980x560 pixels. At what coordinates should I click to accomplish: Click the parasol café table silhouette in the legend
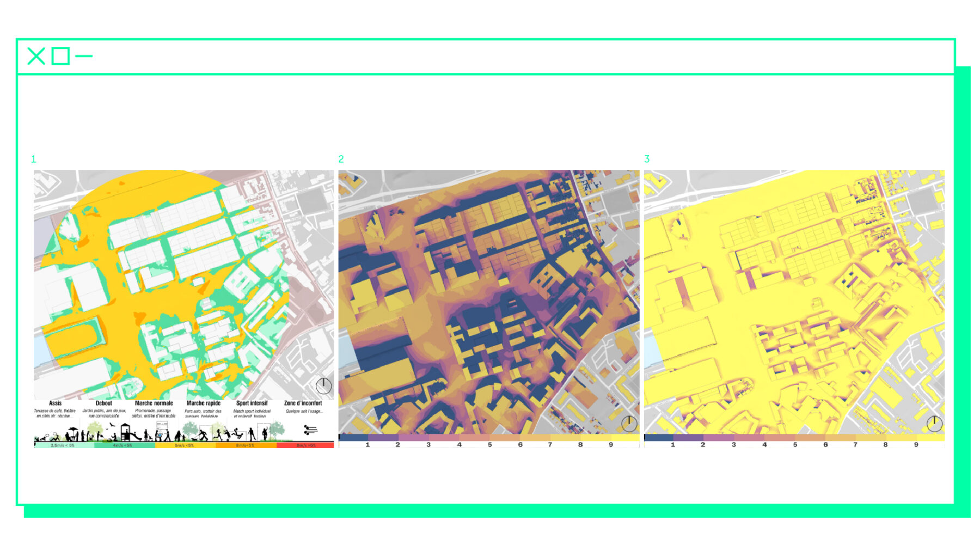72,434
